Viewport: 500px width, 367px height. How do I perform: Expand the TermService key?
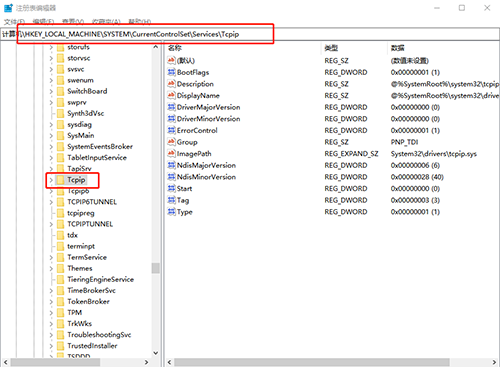pyautogui.click(x=51, y=257)
